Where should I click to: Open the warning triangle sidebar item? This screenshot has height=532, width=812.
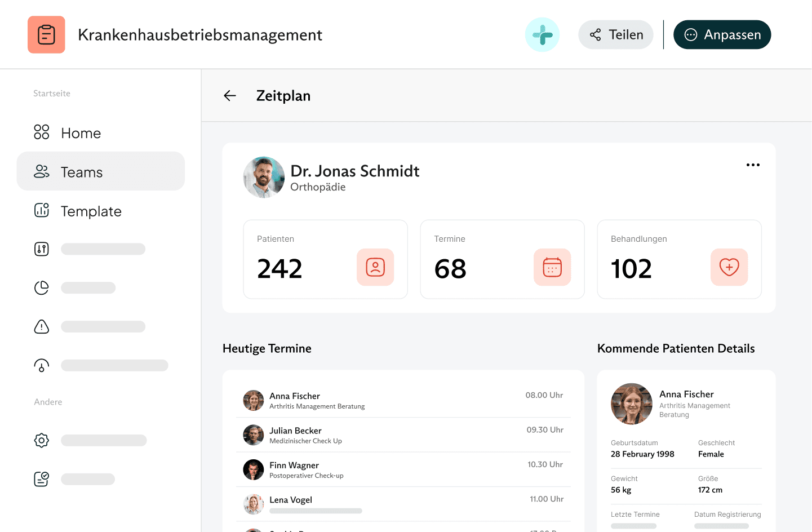[42, 327]
